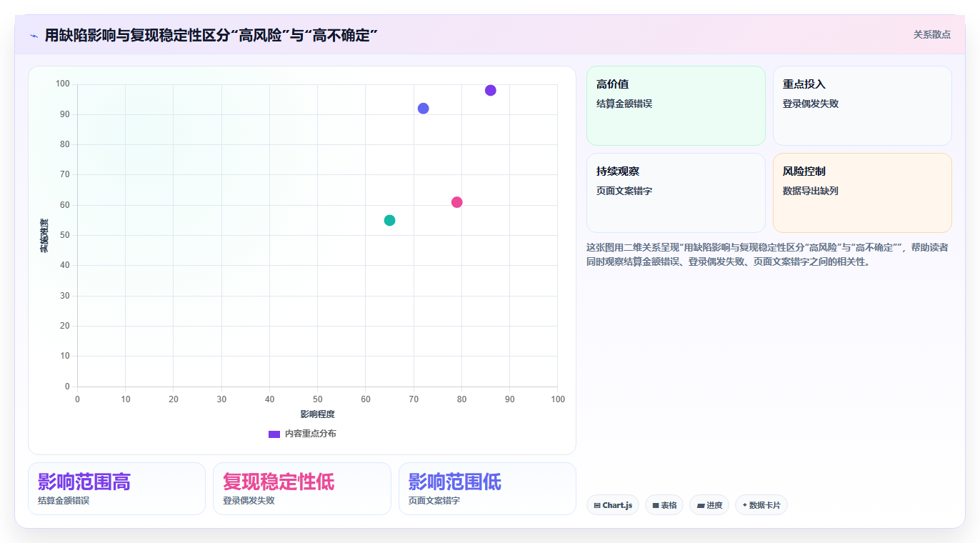980x543 pixels.
Task: Select the teal scatter point at x=65
Action: pyautogui.click(x=389, y=220)
